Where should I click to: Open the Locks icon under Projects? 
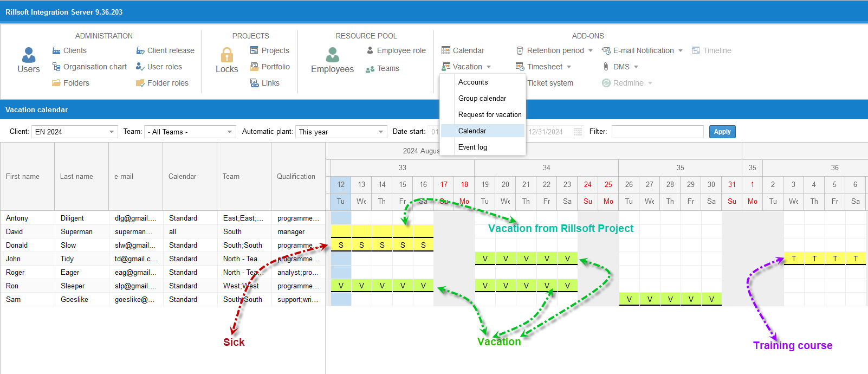pos(226,55)
